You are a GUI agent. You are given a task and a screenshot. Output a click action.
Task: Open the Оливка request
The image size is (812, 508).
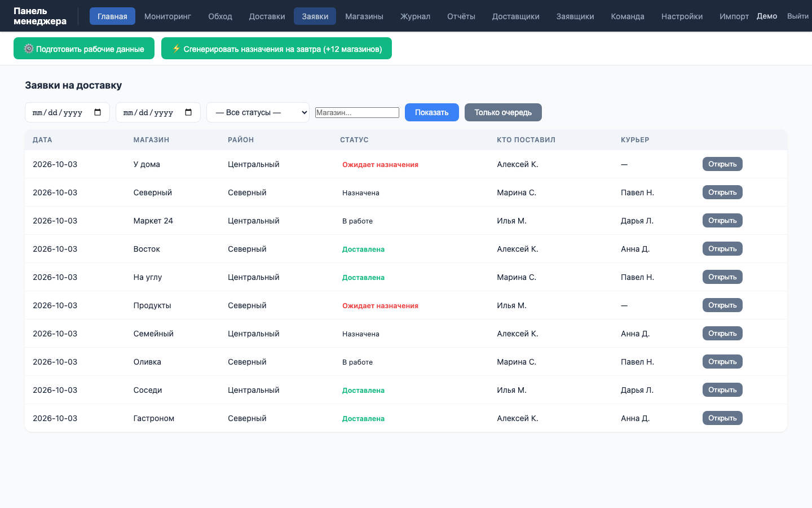[722, 361]
